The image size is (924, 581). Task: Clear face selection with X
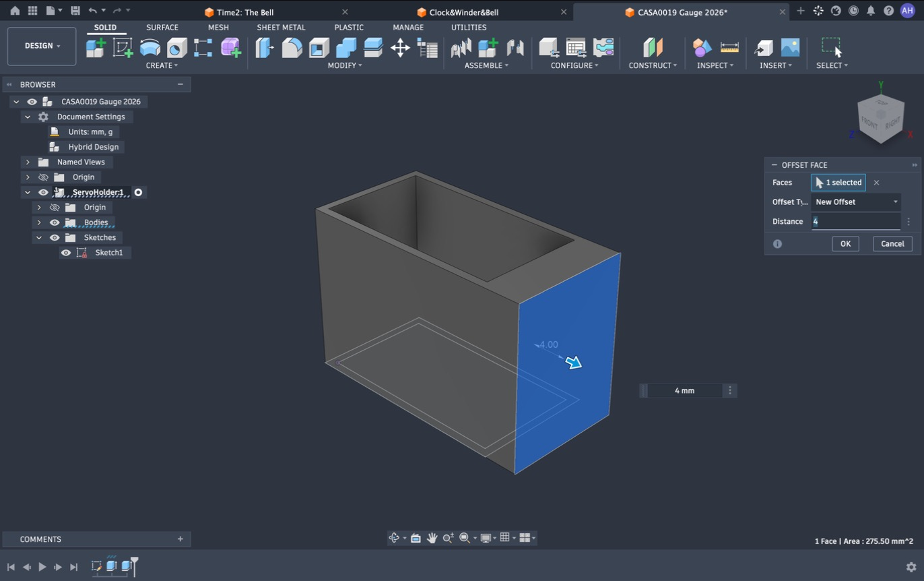pyautogui.click(x=876, y=183)
